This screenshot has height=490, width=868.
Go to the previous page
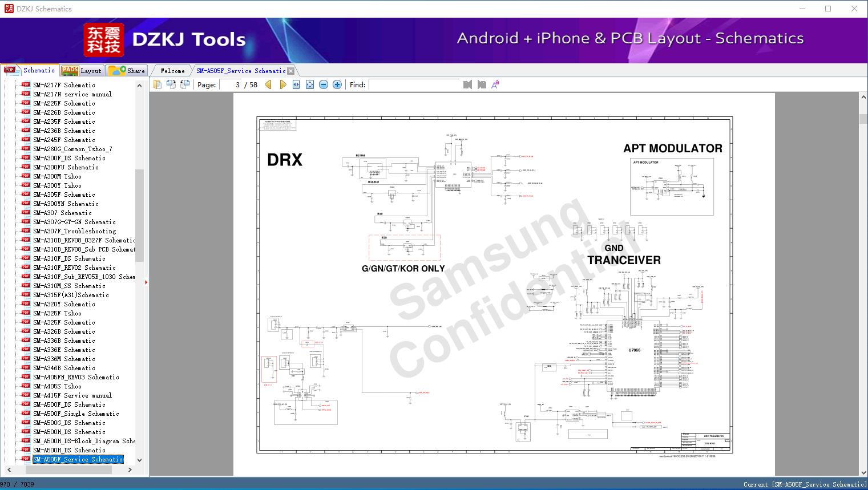[268, 84]
